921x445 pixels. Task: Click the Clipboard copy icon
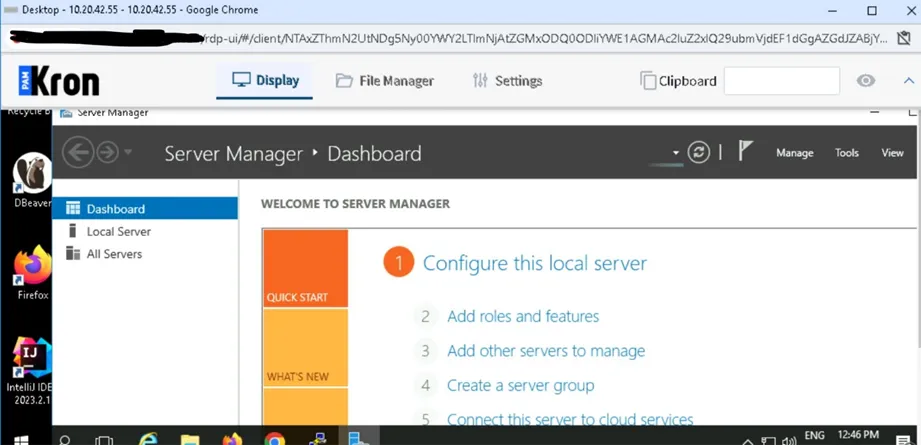648,81
